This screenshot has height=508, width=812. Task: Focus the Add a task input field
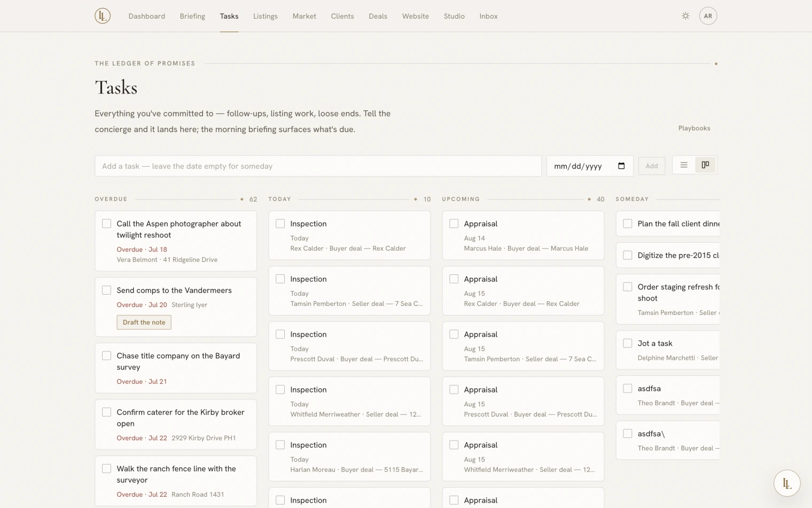(x=318, y=166)
